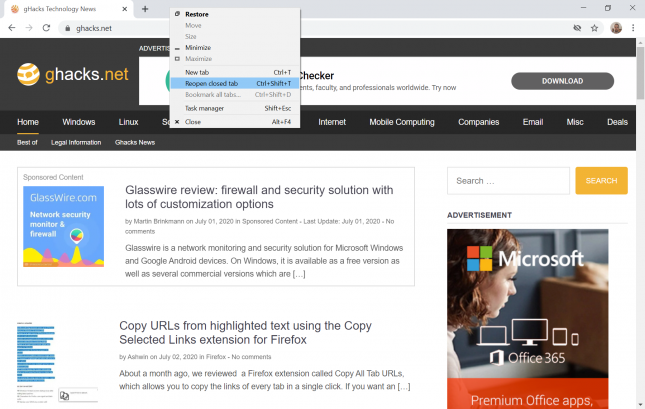Click the crossed-out eye icon in address bar
645x409 pixels.
[577, 28]
